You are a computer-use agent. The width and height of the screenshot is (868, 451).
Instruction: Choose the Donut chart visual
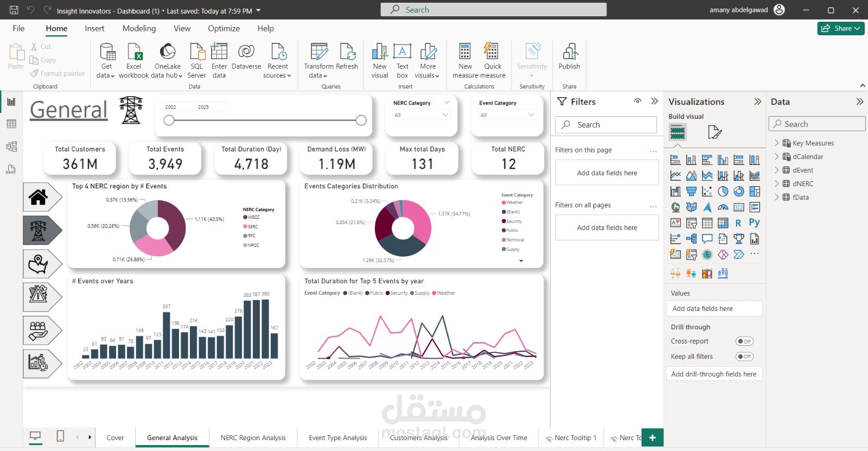tap(739, 191)
